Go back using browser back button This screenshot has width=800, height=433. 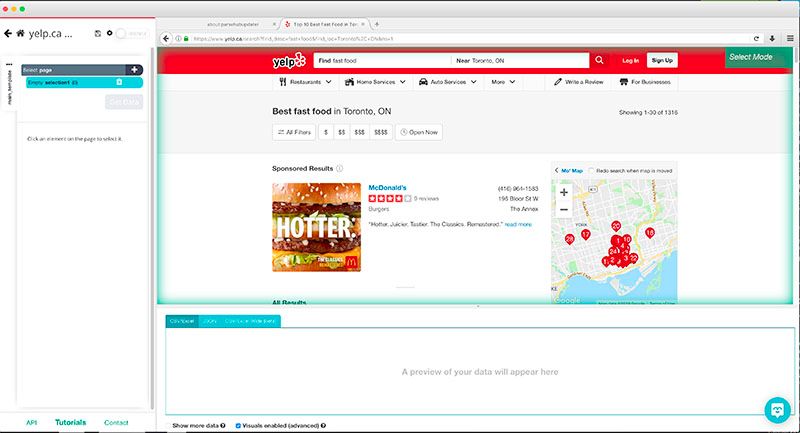click(x=166, y=39)
